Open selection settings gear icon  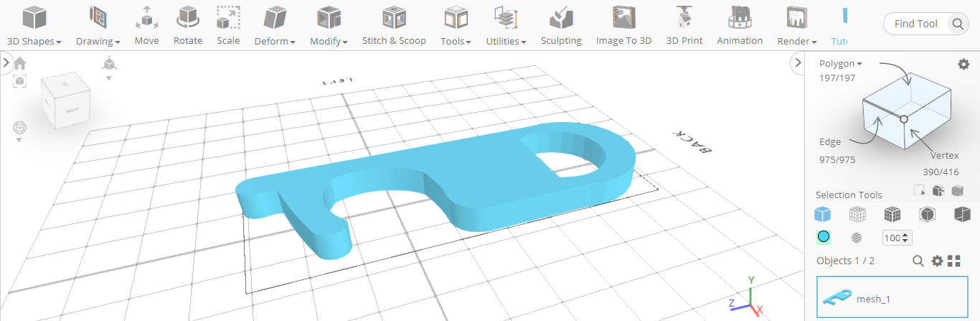pyautogui.click(x=963, y=64)
